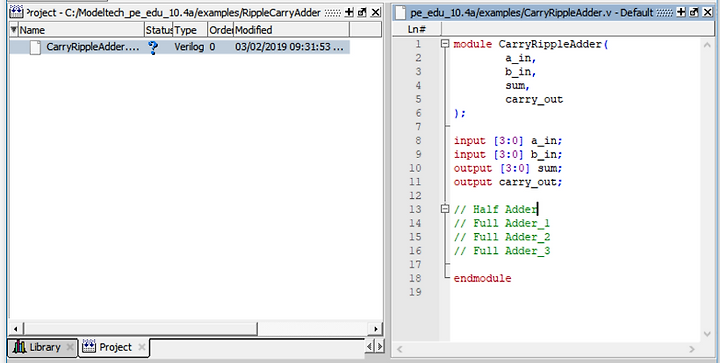Collapse the module block at line 1
Screen dimensions: 720x363
444,44
